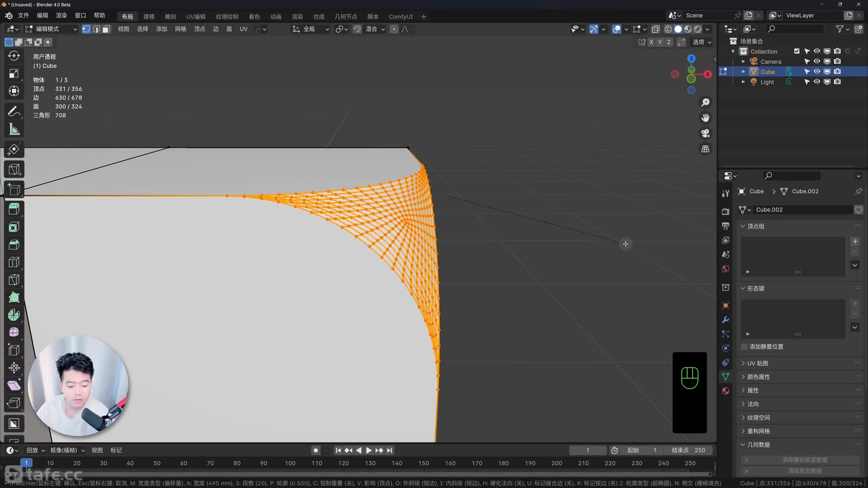Select the Knife tool
This screenshot has width=868, height=488.
(x=14, y=280)
